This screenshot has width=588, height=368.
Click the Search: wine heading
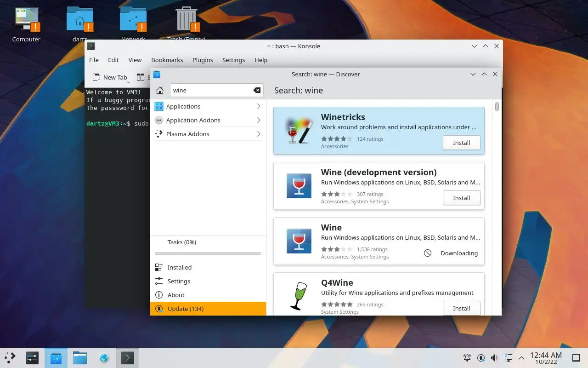coord(299,90)
